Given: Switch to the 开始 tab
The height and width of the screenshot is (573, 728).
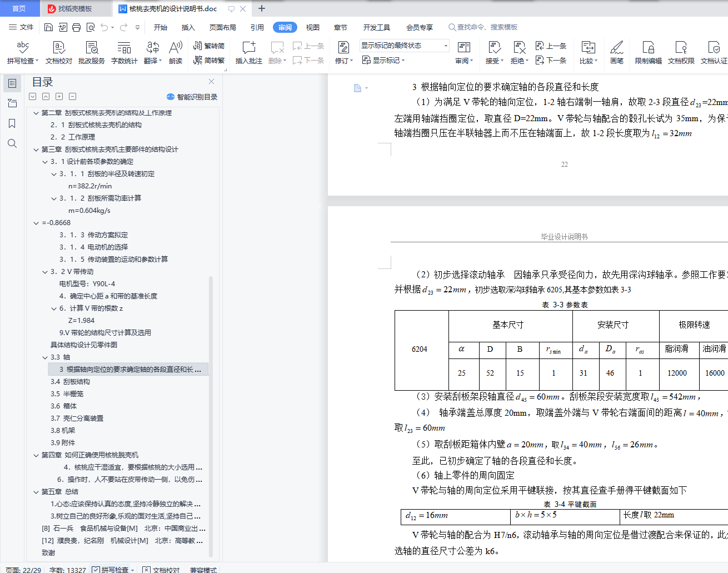Looking at the screenshot, I should [x=161, y=27].
